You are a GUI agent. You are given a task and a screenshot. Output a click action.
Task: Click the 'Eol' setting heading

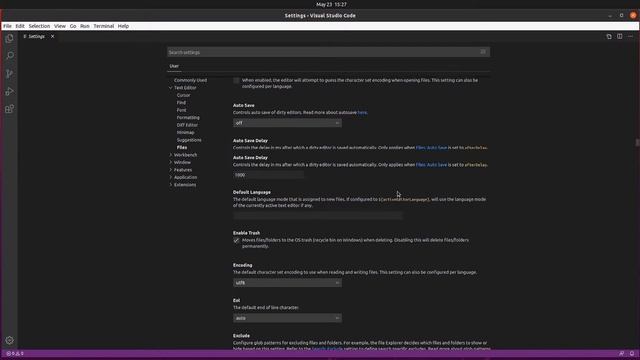[x=236, y=300]
